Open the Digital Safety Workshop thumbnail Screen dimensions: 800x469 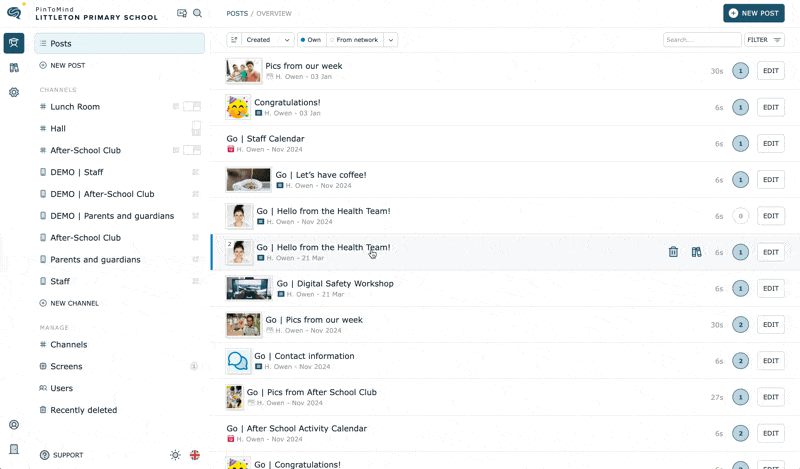pos(249,288)
